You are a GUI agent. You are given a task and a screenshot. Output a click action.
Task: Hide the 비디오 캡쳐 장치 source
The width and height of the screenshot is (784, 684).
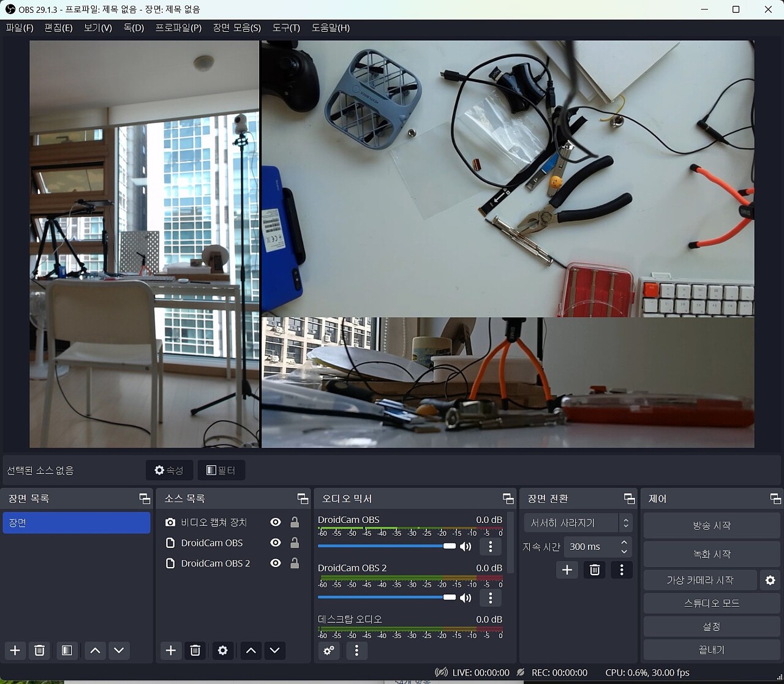coord(276,522)
